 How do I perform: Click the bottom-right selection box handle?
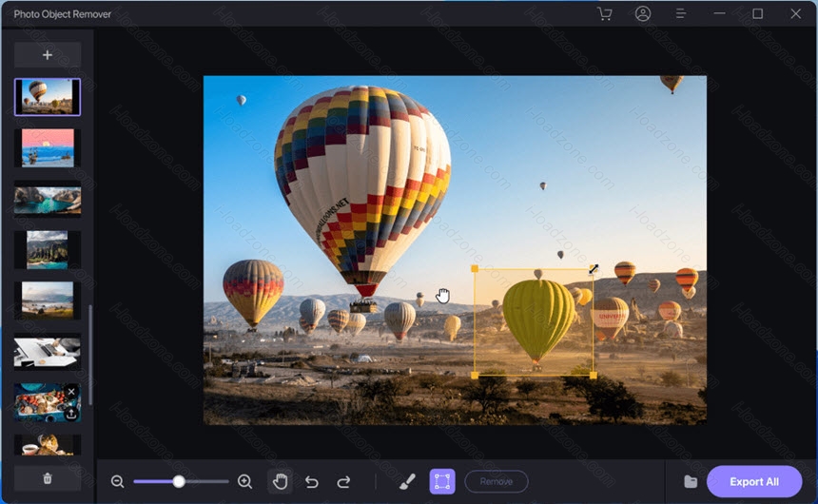[594, 376]
